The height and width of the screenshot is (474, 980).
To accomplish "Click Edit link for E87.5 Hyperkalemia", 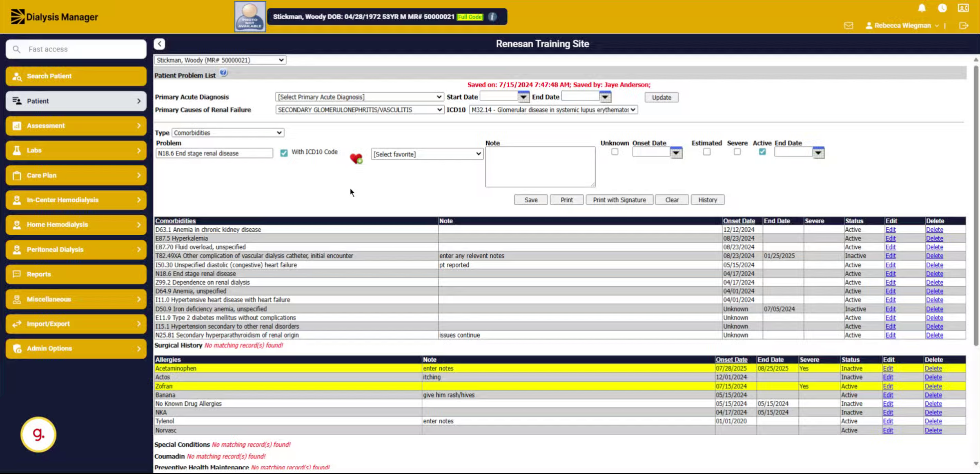I will (x=890, y=238).
